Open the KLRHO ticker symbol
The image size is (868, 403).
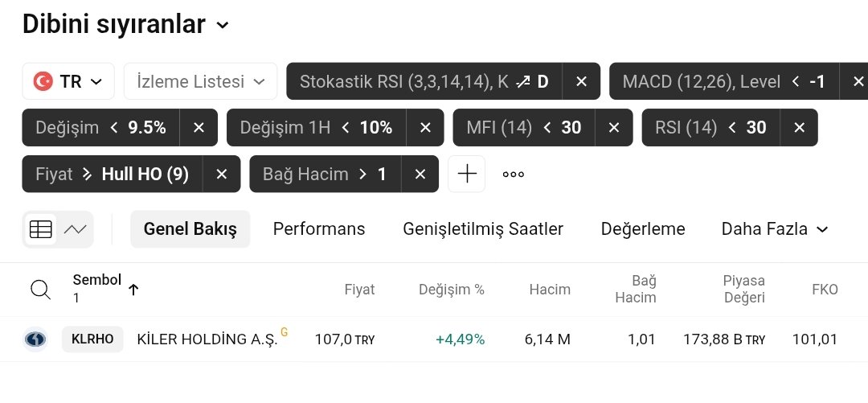point(92,339)
